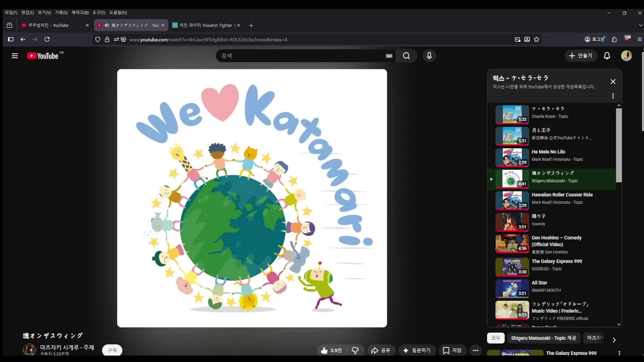Dislike the video with thumbs down

tap(355, 350)
